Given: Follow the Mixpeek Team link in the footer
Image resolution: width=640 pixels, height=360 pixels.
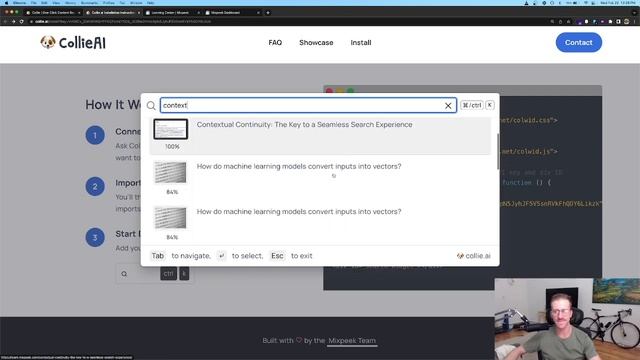Looking at the screenshot, I should 352,341.
